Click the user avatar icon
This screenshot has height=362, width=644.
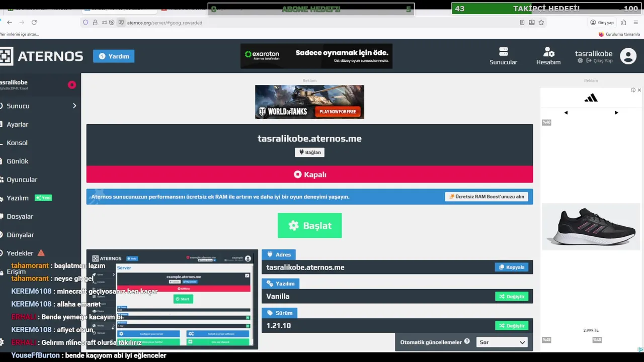628,56
